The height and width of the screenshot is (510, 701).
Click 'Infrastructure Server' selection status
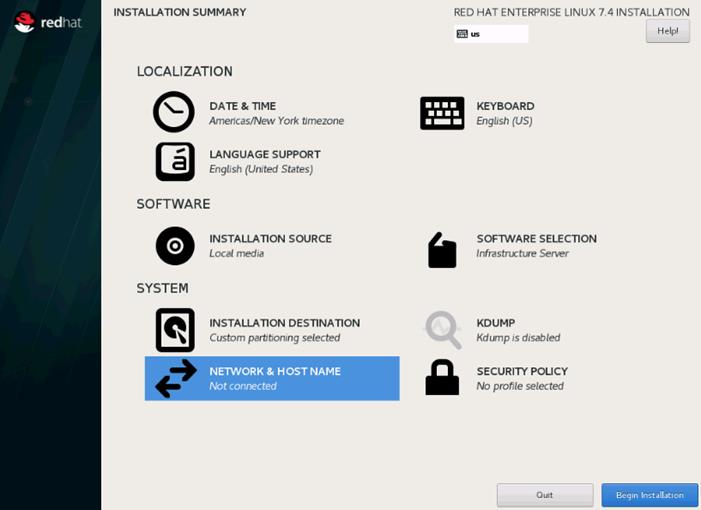[522, 253]
